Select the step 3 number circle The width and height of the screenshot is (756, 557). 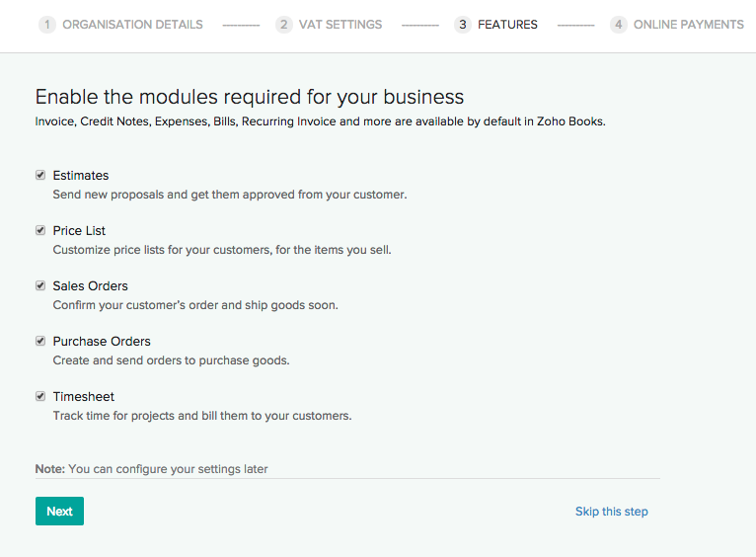point(462,25)
